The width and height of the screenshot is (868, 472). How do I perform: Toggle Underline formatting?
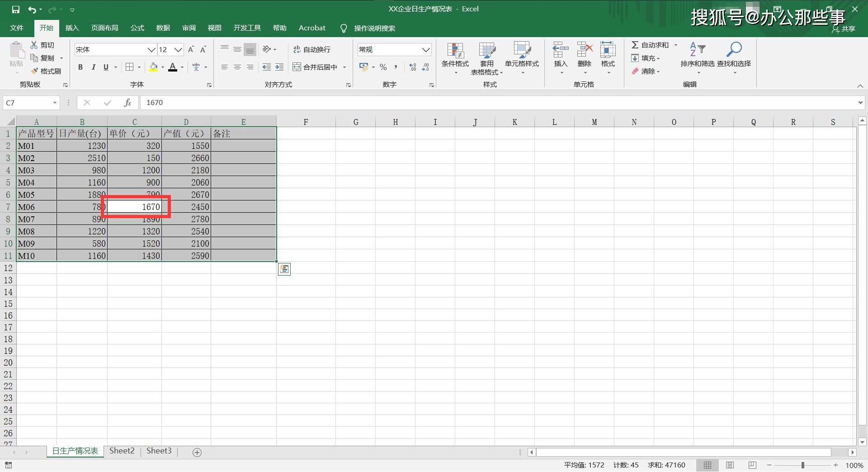106,67
